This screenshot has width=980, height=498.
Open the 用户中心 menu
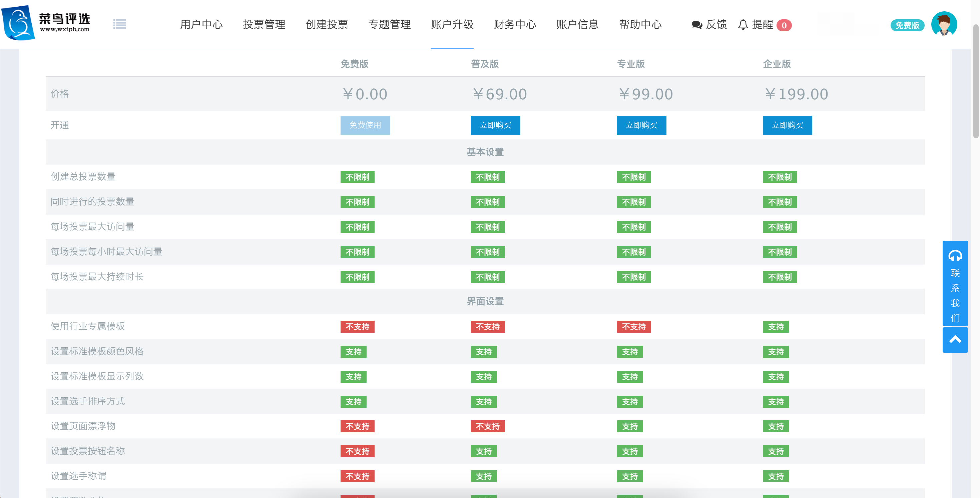pos(201,25)
